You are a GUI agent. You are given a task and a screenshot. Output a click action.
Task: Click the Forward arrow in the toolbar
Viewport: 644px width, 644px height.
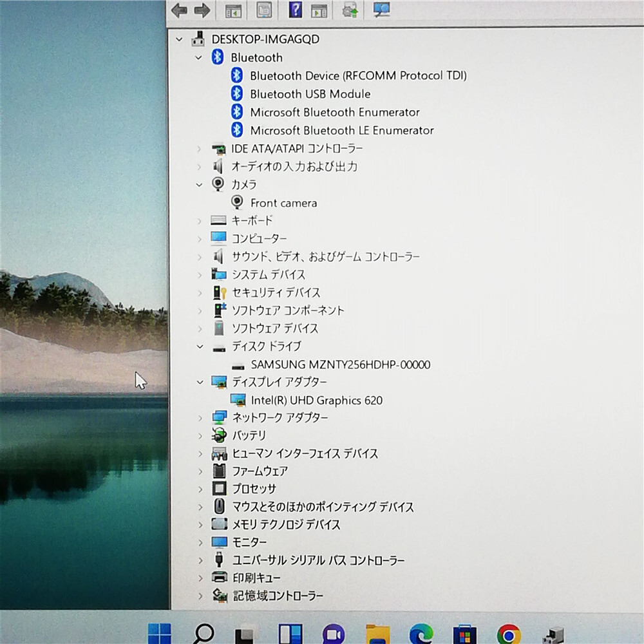point(202,10)
